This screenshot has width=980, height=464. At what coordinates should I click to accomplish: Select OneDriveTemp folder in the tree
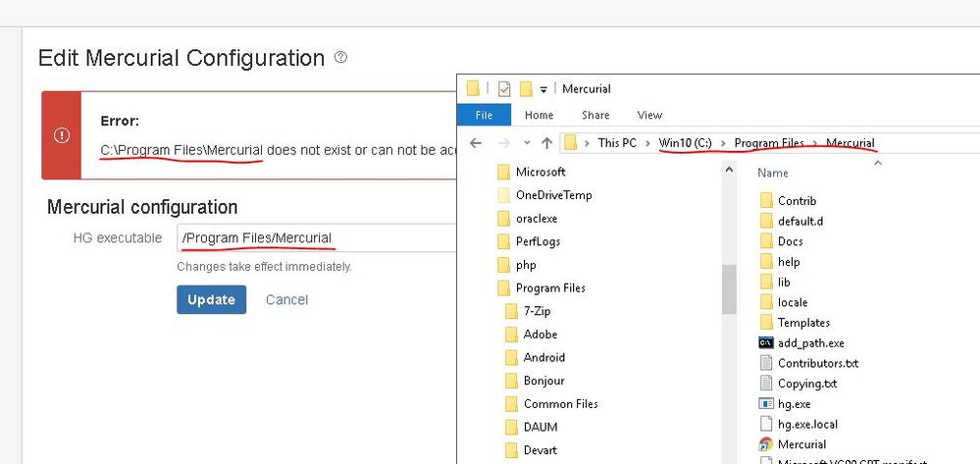553,195
